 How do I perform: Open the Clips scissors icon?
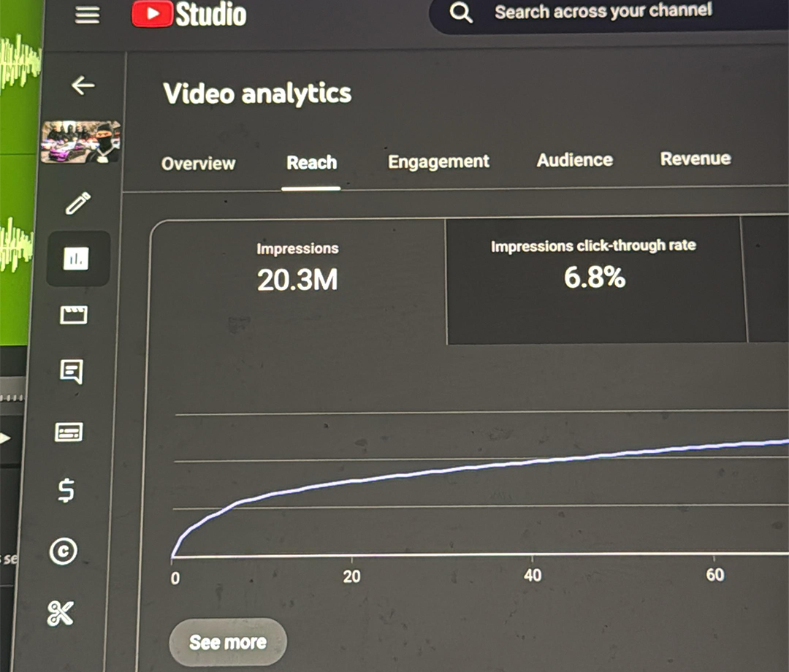point(61,613)
